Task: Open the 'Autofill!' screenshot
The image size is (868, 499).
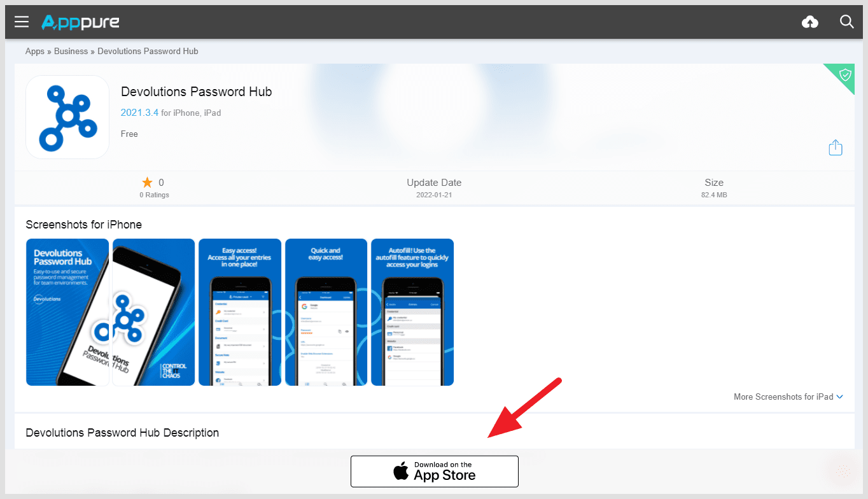Action: coord(412,312)
